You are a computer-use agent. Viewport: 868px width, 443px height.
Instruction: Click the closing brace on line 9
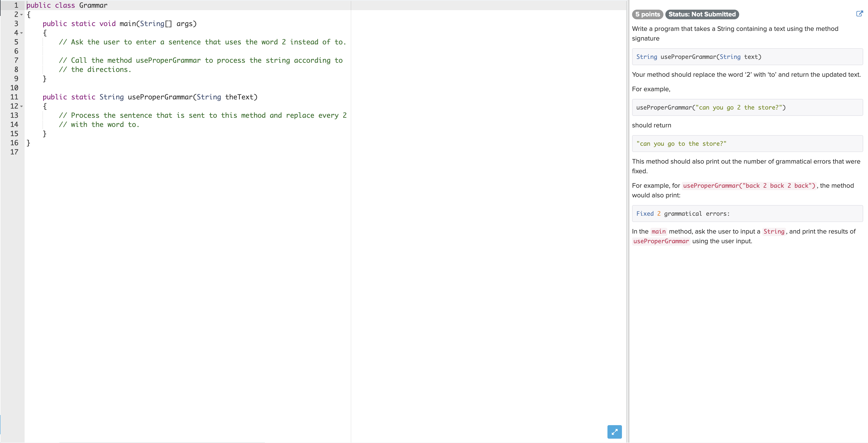pos(44,79)
